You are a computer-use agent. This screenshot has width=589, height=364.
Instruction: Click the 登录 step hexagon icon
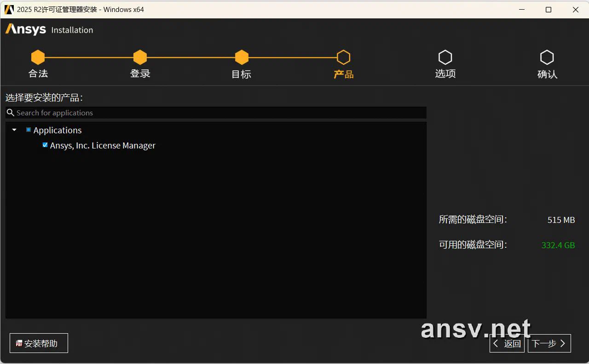140,57
